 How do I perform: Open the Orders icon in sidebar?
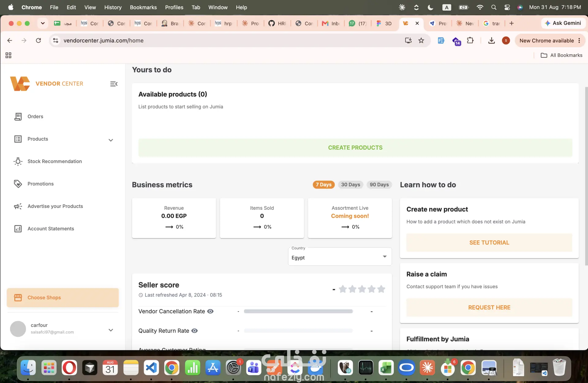click(18, 117)
